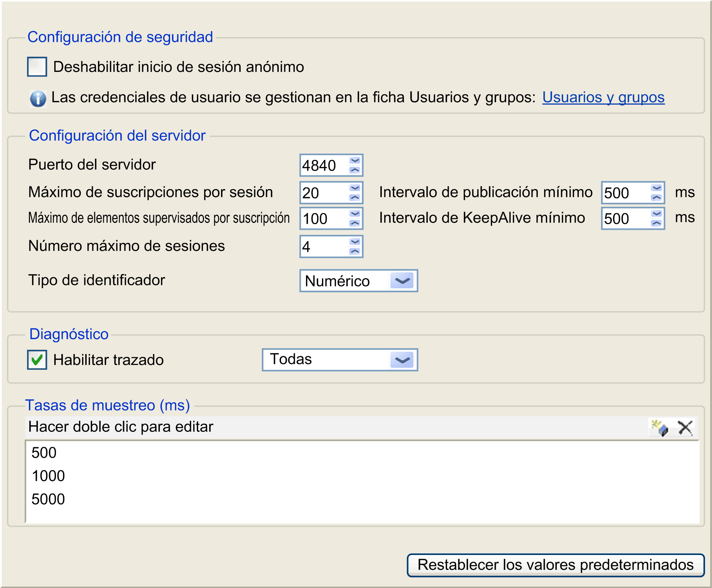
Task: Increase server port with up arrow
Action: coord(355,170)
